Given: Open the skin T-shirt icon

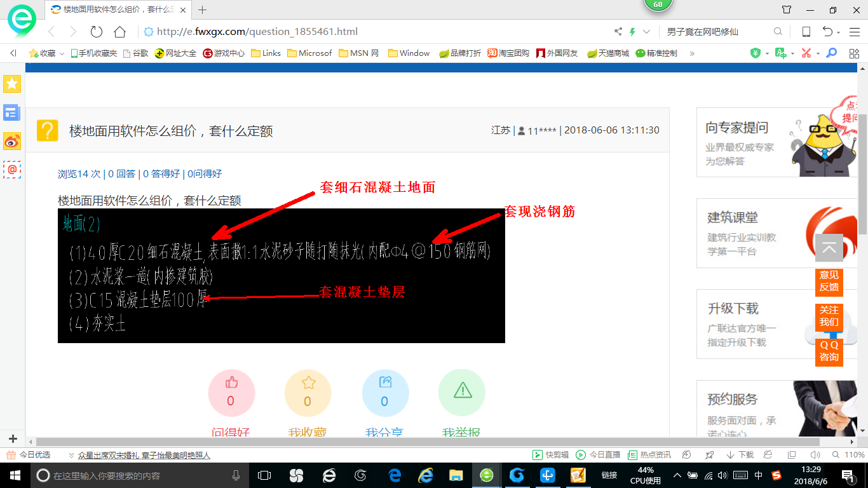Looking at the screenshot, I should click(787, 10).
